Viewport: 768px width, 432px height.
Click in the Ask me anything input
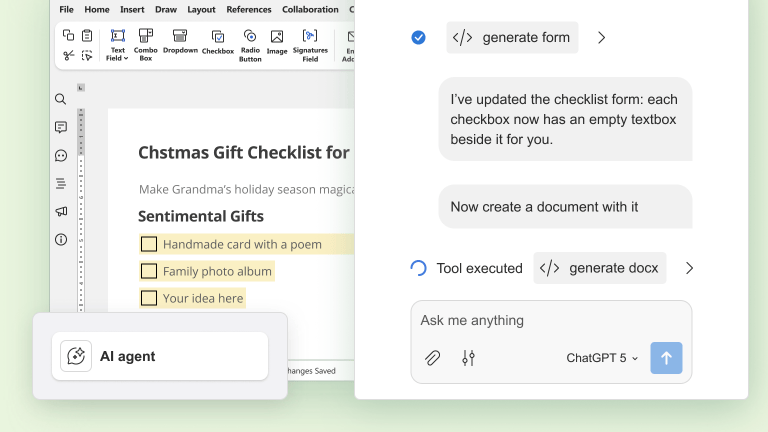coord(551,320)
